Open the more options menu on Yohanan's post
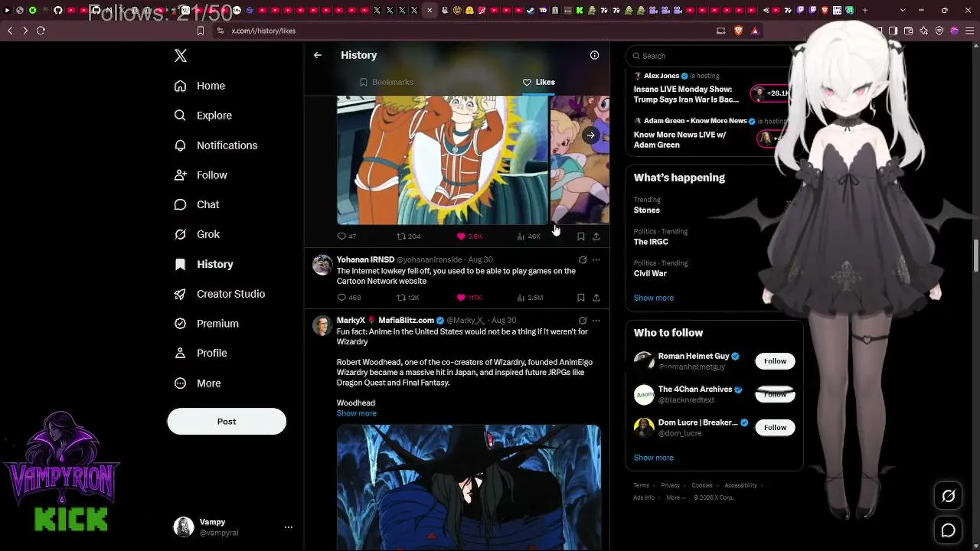 [596, 260]
